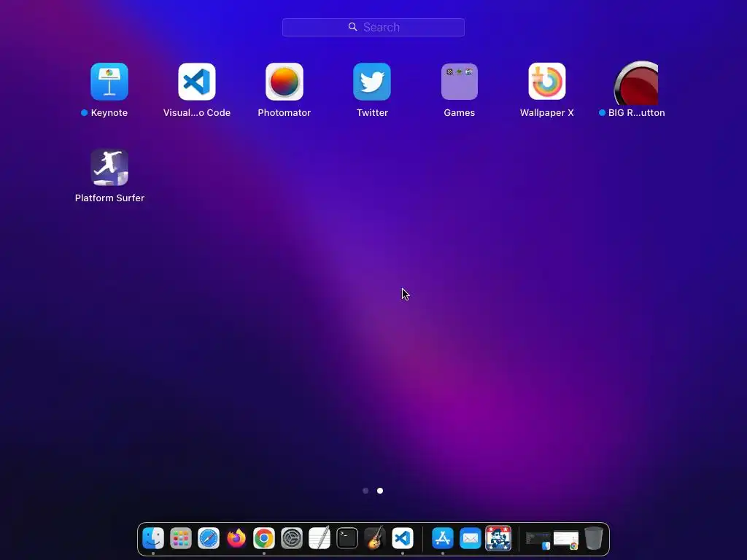The width and height of the screenshot is (747, 560).
Task: Click the Platform Surfer label text
Action: (109, 198)
